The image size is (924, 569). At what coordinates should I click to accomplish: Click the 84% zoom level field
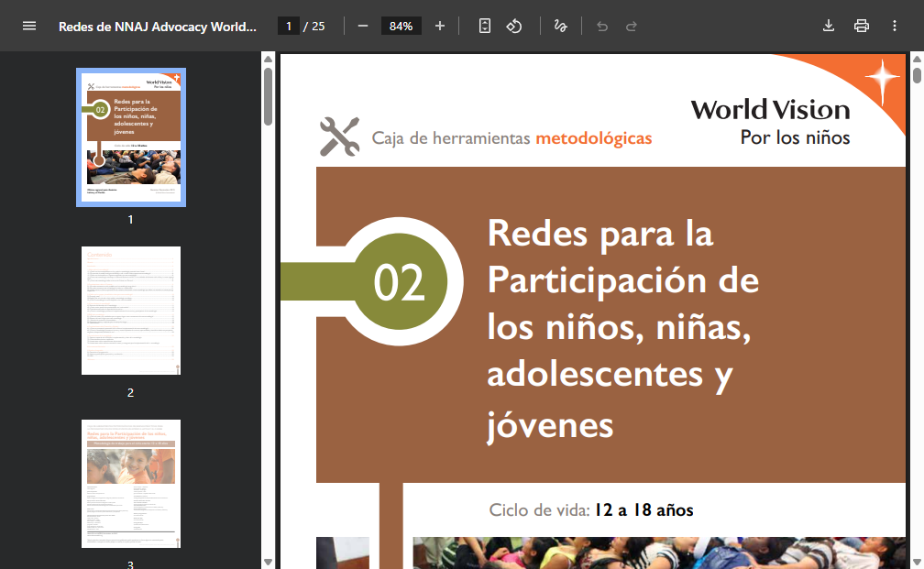coord(401,26)
